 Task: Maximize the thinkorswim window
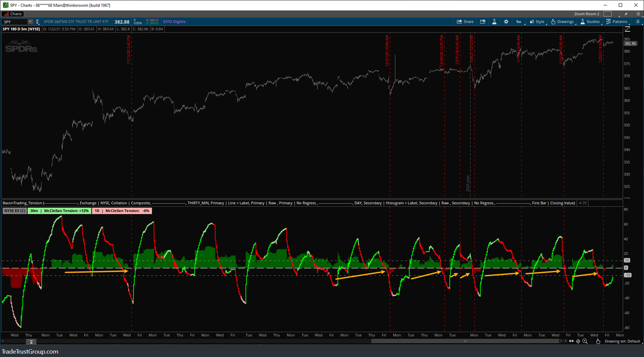coord(620,5)
